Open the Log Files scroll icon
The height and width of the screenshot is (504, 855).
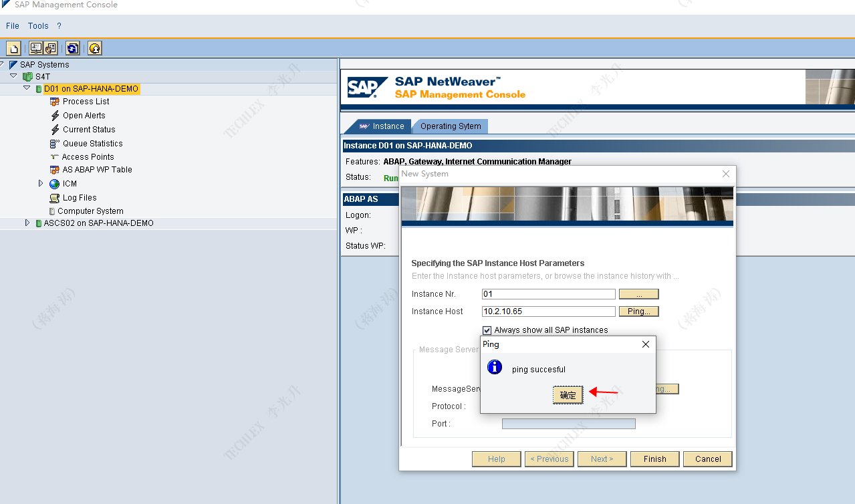(x=55, y=198)
